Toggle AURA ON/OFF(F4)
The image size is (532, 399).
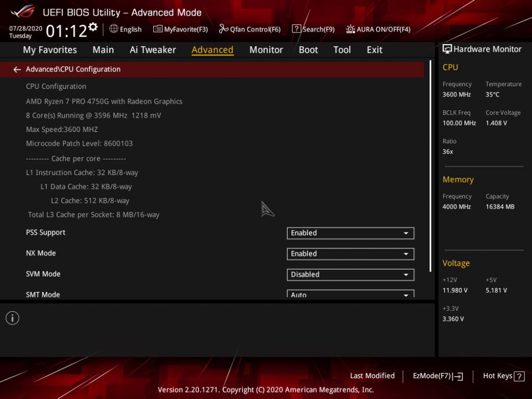coord(378,29)
